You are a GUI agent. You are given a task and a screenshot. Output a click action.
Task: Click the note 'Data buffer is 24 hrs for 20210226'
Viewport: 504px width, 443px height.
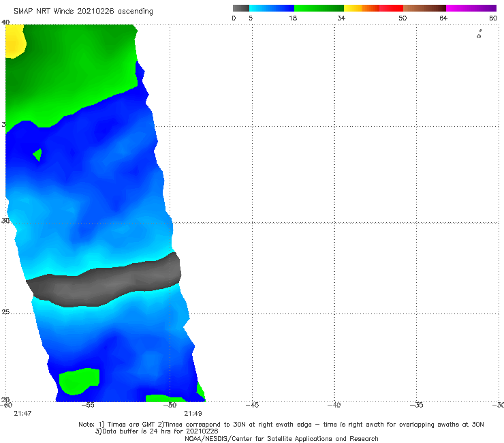(x=157, y=431)
